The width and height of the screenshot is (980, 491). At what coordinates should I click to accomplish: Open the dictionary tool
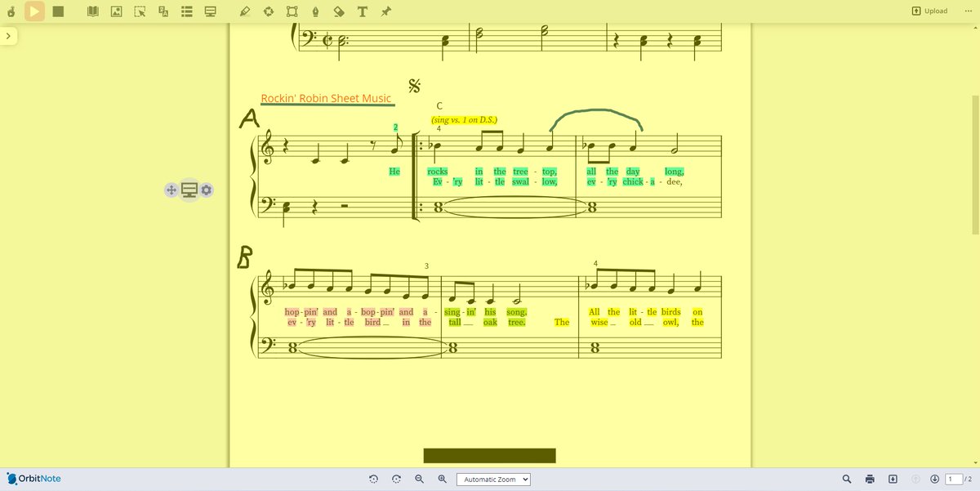point(93,11)
